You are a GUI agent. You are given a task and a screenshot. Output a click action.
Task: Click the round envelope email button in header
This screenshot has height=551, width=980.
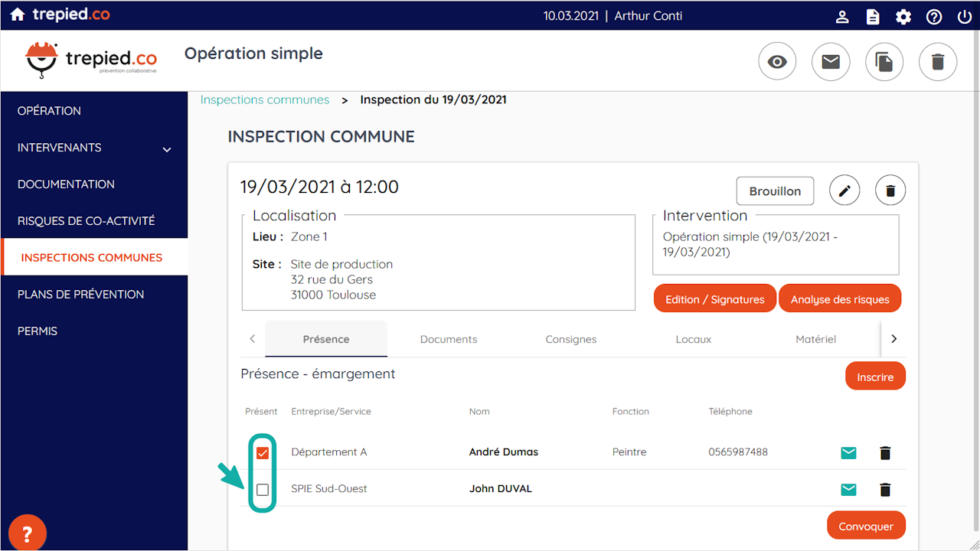(831, 62)
